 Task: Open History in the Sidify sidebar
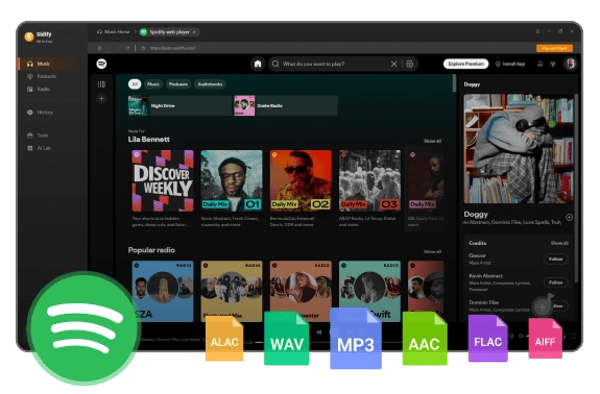[x=40, y=112]
